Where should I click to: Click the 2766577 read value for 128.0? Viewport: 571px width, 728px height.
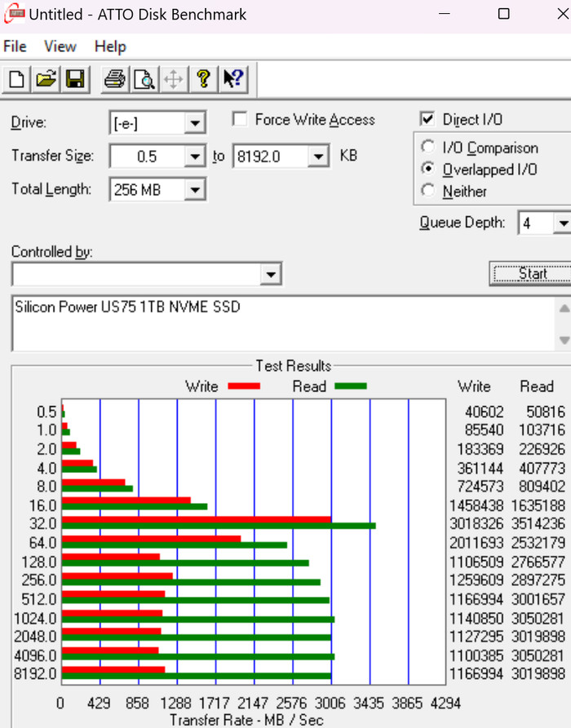(538, 562)
